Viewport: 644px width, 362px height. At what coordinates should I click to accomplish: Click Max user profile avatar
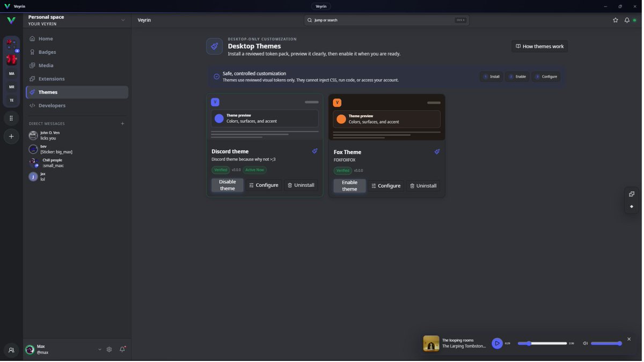pyautogui.click(x=30, y=350)
